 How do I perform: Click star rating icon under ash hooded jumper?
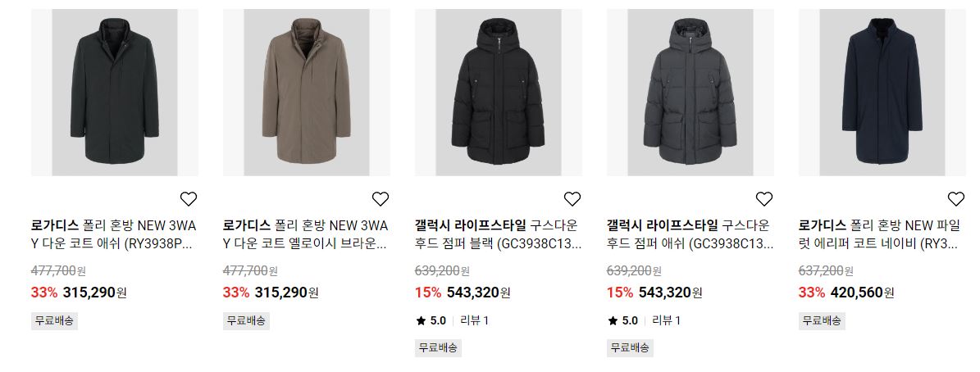point(613,321)
